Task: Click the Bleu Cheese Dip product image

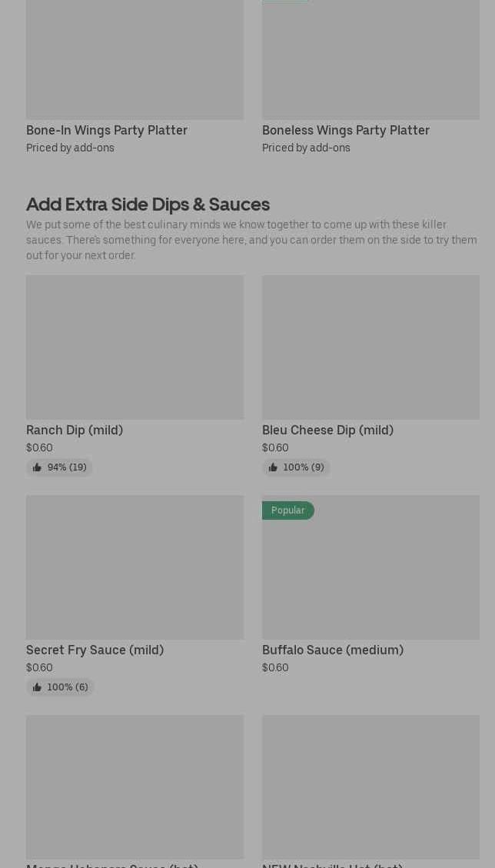Action: coord(370,348)
